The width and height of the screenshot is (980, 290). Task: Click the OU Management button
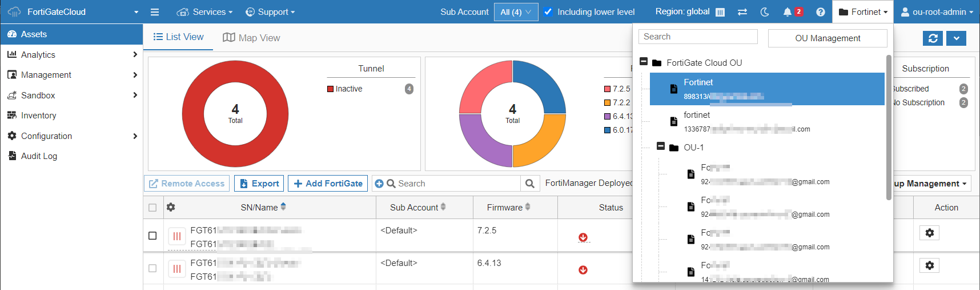pyautogui.click(x=827, y=38)
